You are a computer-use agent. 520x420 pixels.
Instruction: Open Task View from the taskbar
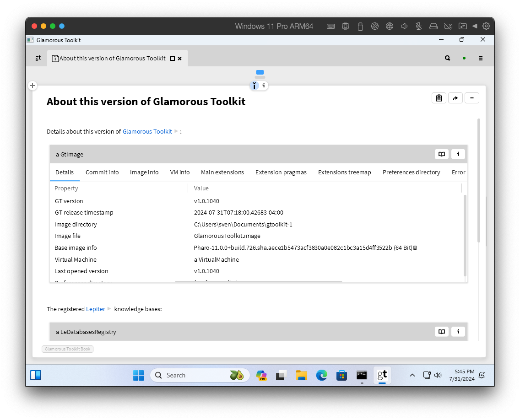pos(281,375)
